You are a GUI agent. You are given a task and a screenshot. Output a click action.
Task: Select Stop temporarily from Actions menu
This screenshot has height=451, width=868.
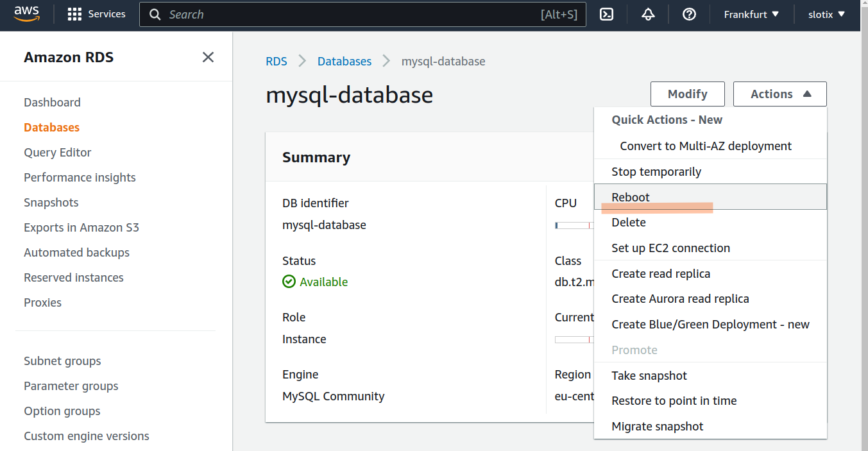tap(710, 171)
